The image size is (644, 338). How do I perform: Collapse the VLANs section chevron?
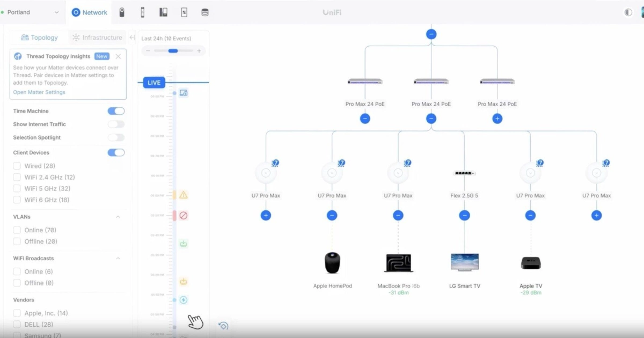[118, 217]
